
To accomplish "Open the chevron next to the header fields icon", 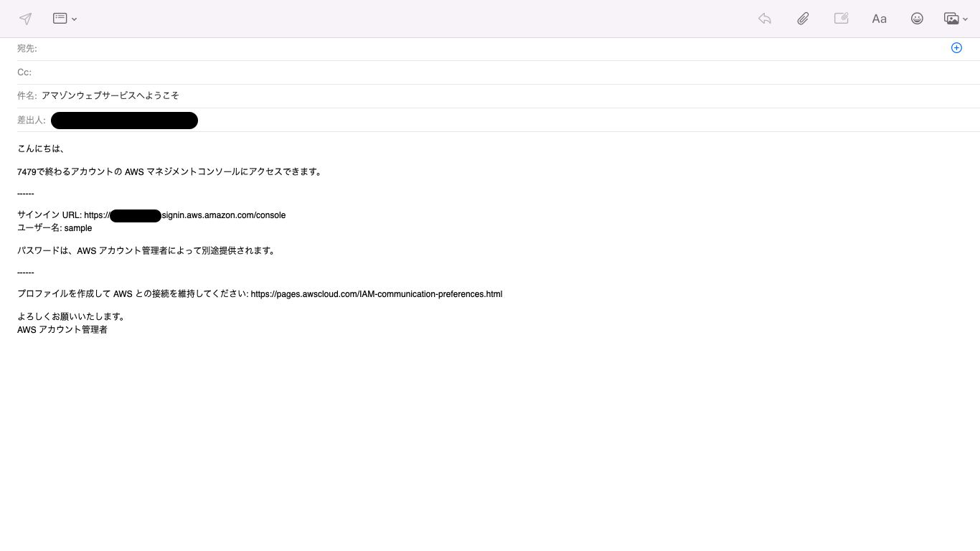I will pyautogui.click(x=75, y=20).
